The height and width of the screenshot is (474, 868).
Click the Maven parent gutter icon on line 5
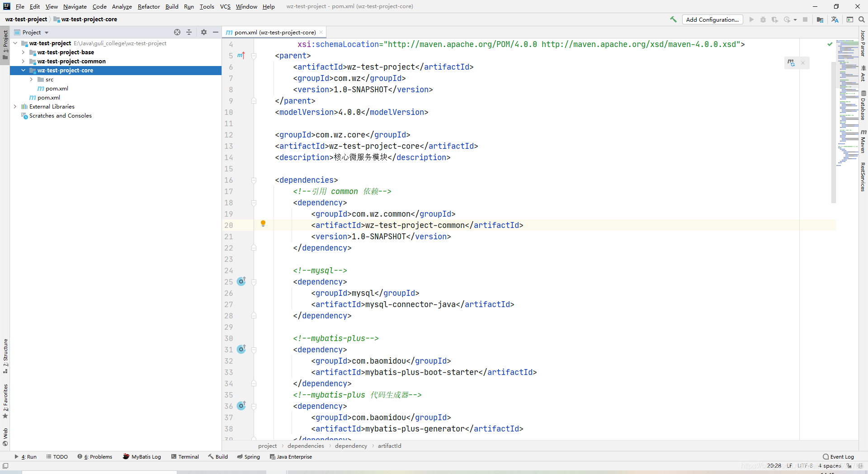pos(241,55)
